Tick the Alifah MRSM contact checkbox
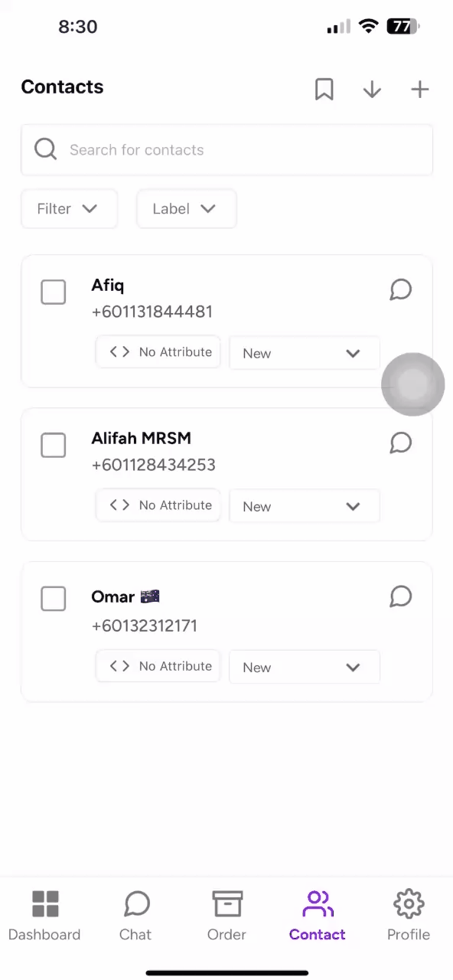The image size is (453, 980). pyautogui.click(x=53, y=445)
